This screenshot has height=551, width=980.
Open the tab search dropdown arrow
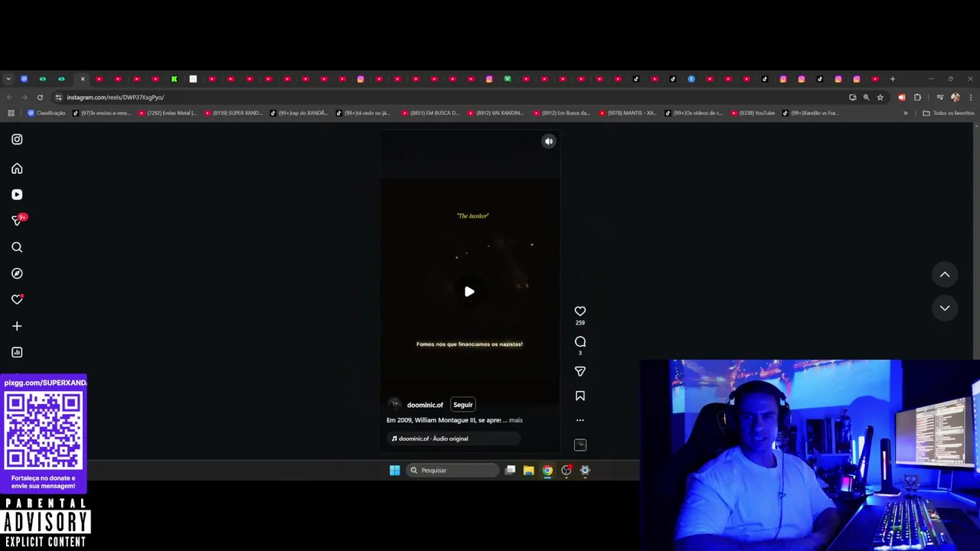click(8, 79)
